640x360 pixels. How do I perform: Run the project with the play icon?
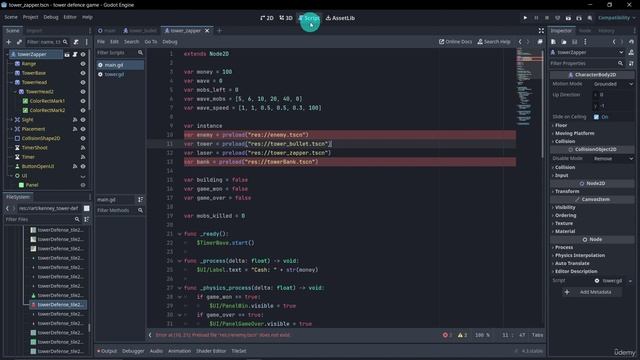[525, 18]
